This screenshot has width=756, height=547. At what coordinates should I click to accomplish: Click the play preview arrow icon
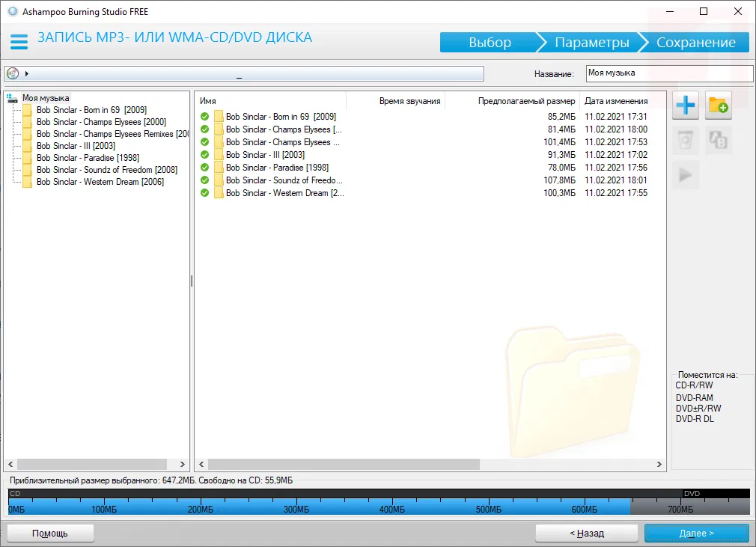pos(685,175)
